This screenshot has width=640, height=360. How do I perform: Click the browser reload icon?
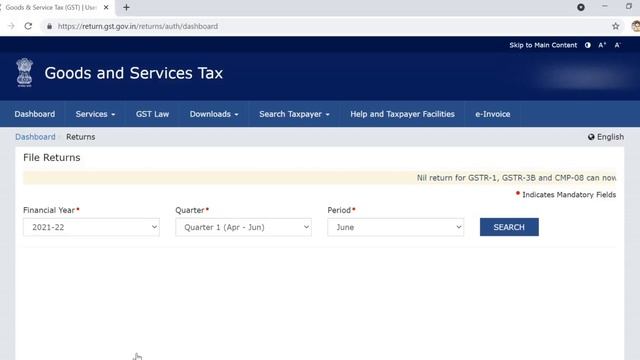tap(28, 26)
